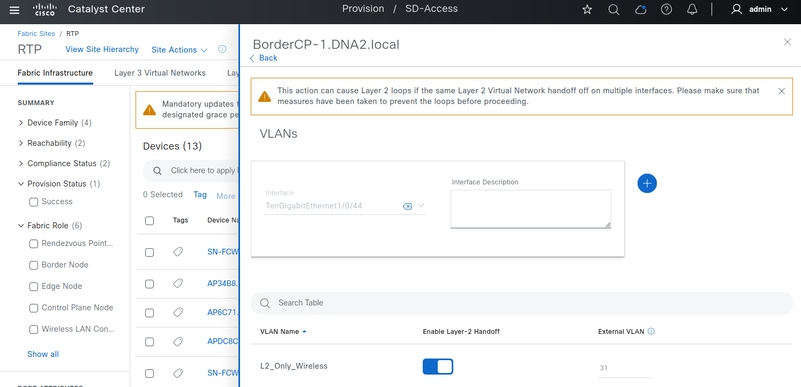Click the Cisco logo
Image resolution: width=801 pixels, height=387 pixels.
point(44,9)
